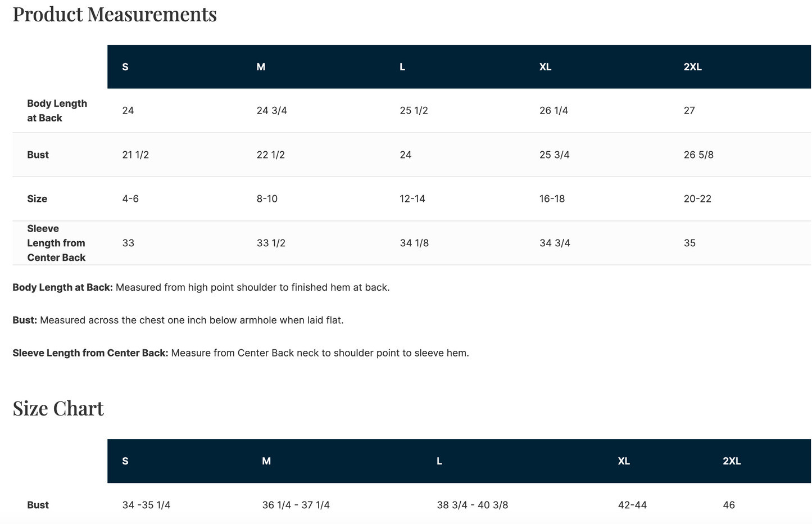Select the 16-18 size cell

coord(552,199)
